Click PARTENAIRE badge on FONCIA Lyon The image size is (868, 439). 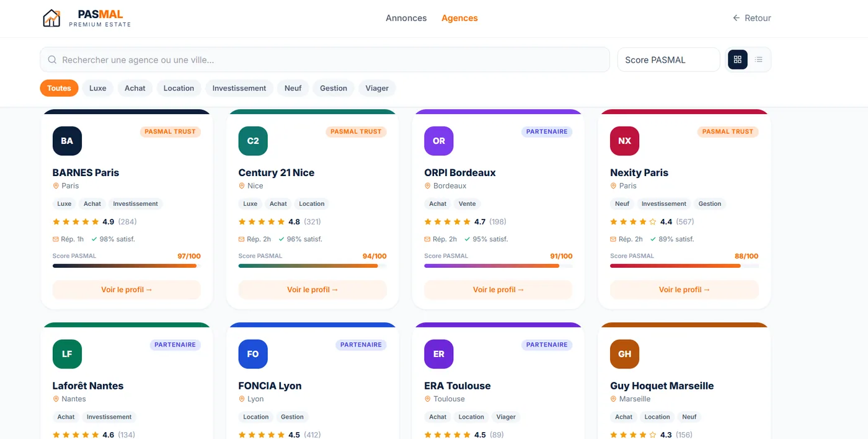361,345
